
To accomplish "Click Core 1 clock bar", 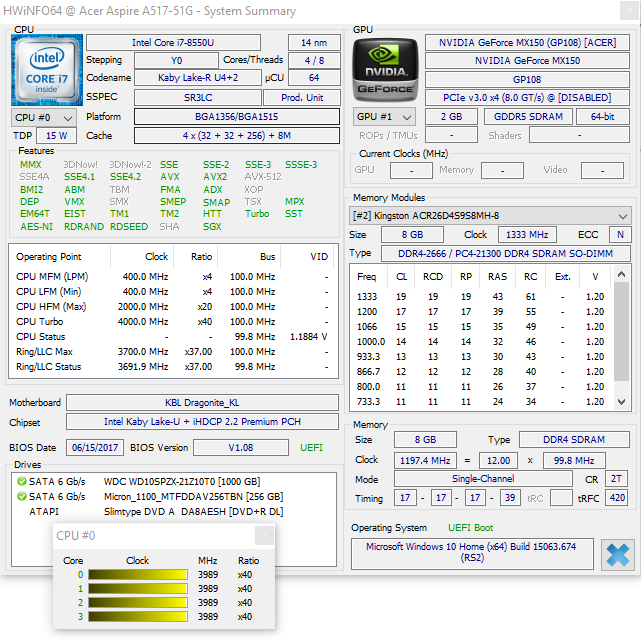I will [138, 589].
